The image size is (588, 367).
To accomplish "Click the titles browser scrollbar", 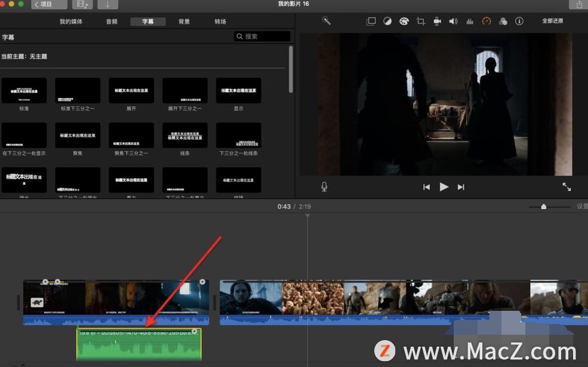I will pos(291,69).
